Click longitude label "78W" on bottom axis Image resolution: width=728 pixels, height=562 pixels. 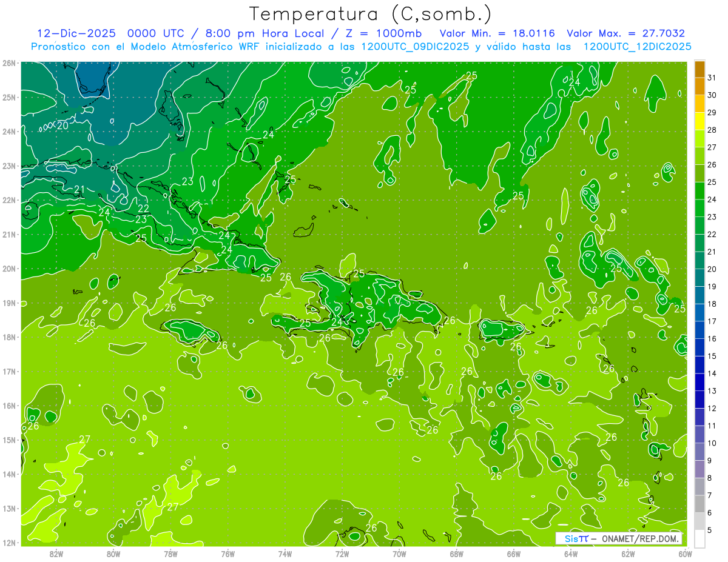170,553
